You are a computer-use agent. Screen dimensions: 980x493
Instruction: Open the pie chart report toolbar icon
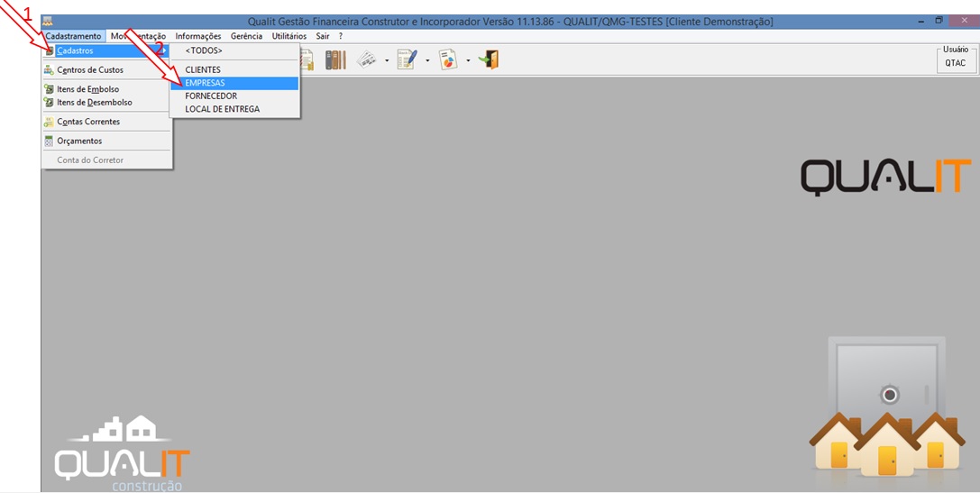(x=448, y=60)
